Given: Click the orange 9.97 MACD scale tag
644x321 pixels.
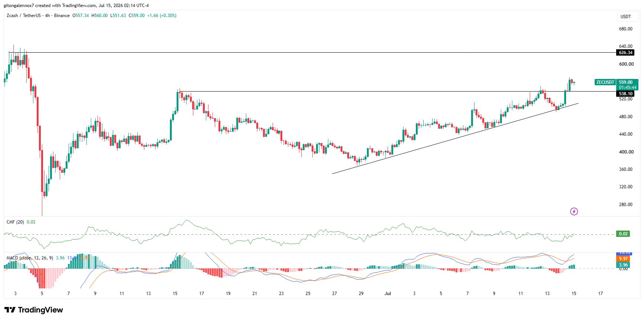Looking at the screenshot, I should click(623, 259).
